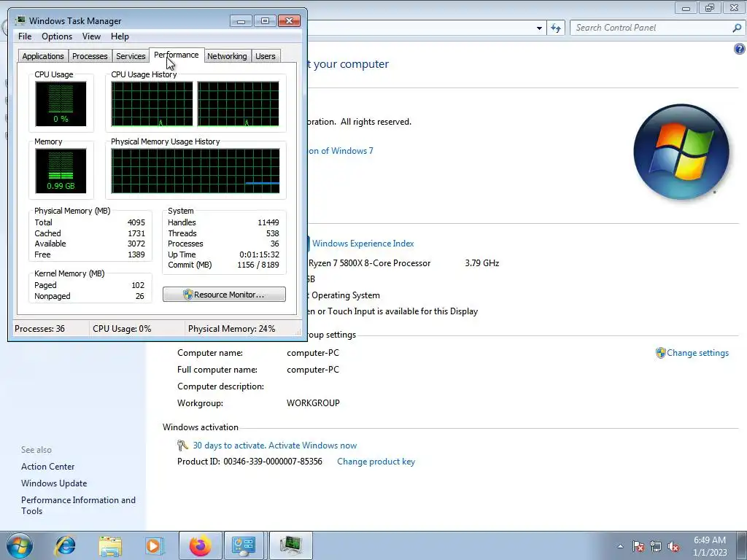Click the Resource Monitor button
747x560 pixels.
click(x=224, y=295)
